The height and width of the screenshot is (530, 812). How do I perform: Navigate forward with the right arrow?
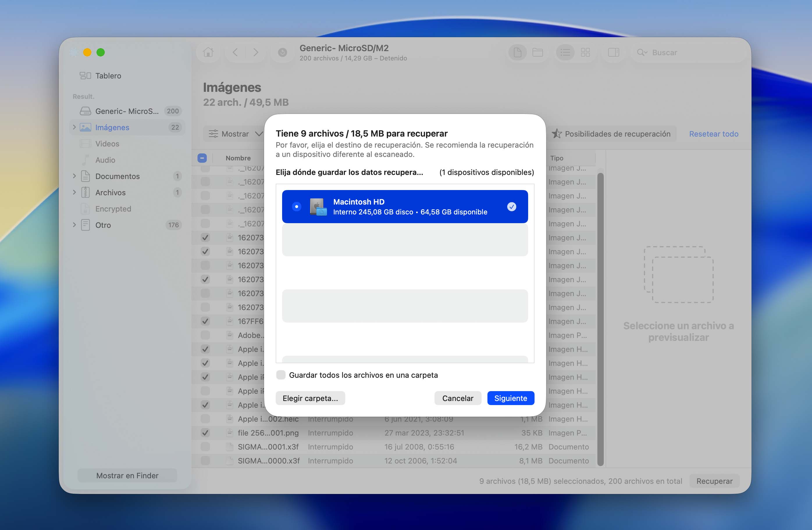click(x=256, y=53)
